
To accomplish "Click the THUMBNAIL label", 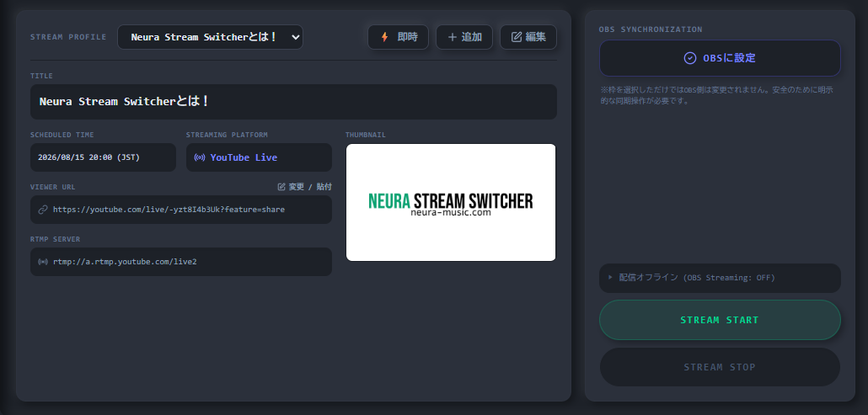I will (x=366, y=135).
